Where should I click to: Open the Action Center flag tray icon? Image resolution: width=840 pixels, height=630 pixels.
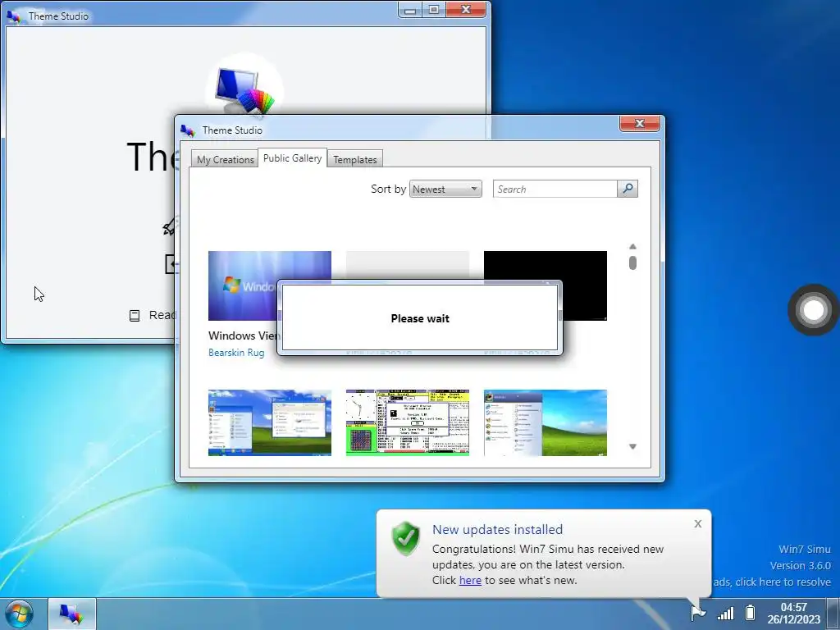click(698, 612)
